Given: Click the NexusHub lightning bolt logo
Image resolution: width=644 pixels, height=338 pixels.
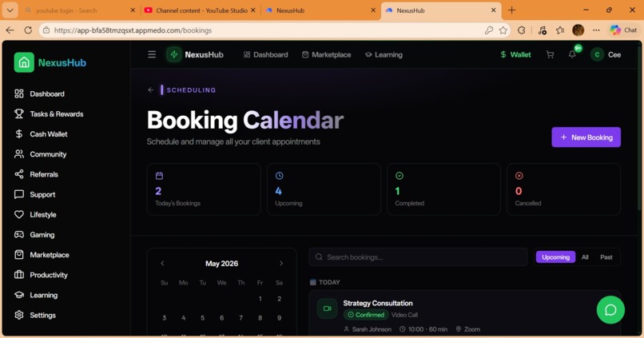Looking at the screenshot, I should [x=174, y=54].
